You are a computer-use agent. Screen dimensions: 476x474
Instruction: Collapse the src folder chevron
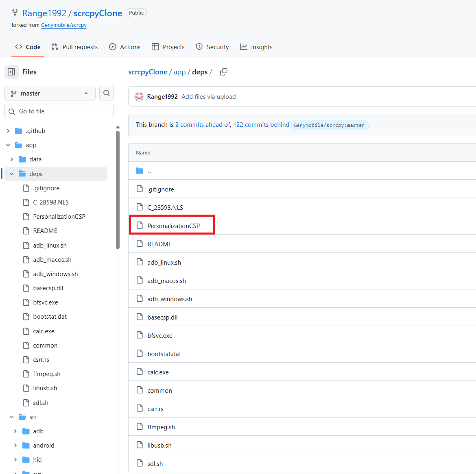click(x=12, y=417)
